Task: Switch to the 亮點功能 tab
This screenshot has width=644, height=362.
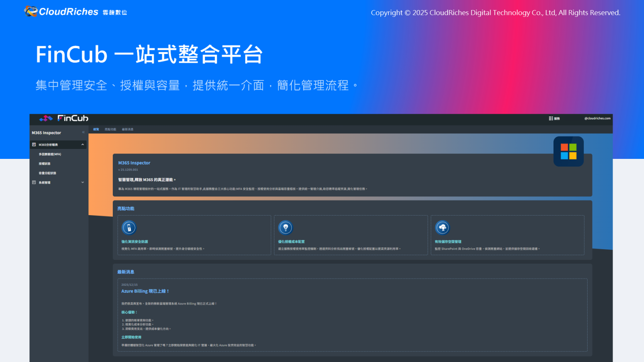Action: (110, 130)
